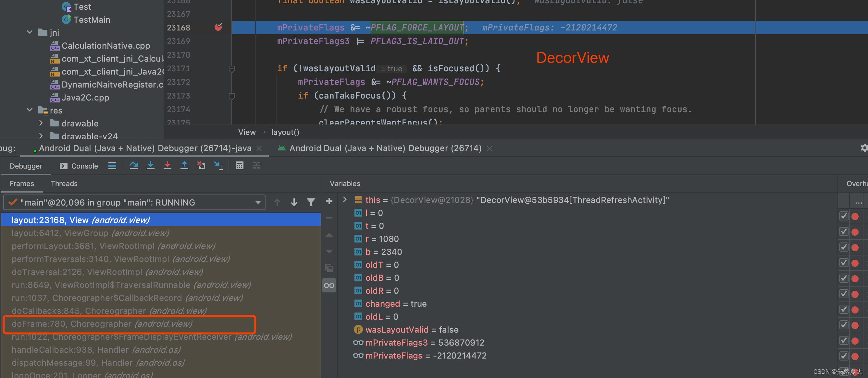This screenshot has width=868, height=378.
Task: Click red dot beside 'oldR = 0' row
Action: (855, 295)
